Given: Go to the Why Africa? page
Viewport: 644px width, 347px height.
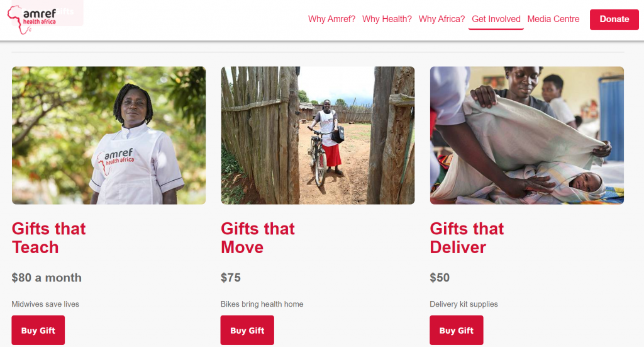Looking at the screenshot, I should tap(441, 19).
